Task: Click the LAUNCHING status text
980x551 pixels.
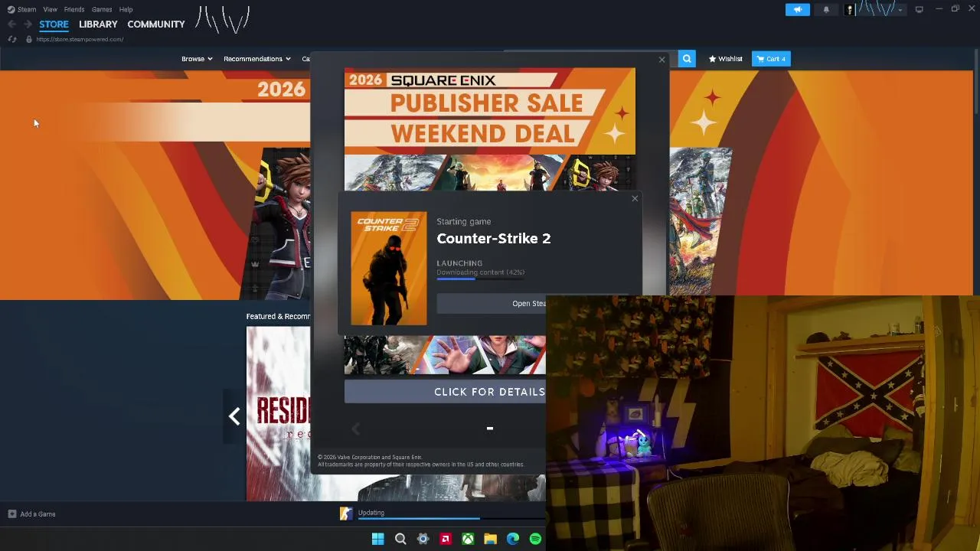Action: (x=459, y=263)
